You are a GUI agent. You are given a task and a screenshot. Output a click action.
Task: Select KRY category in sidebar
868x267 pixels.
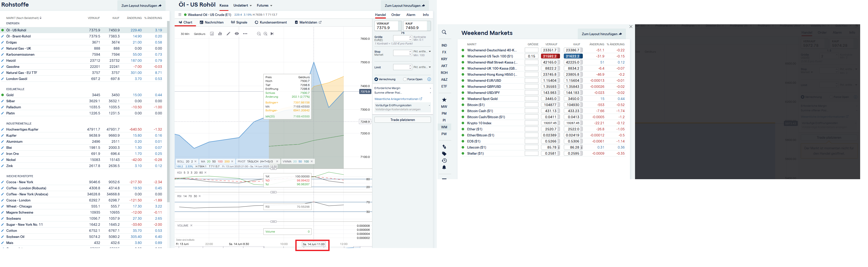pos(444,59)
